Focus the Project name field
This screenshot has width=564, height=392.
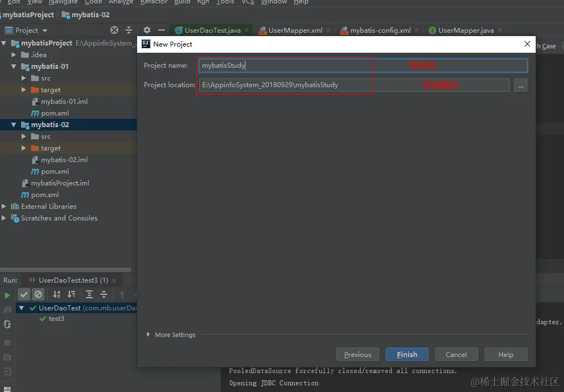pyautogui.click(x=363, y=66)
